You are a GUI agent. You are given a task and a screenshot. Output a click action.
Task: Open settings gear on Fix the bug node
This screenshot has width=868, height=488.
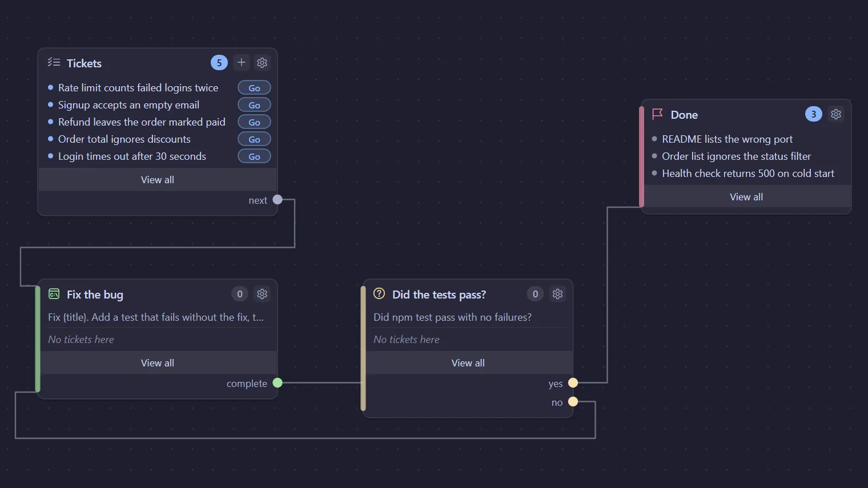click(x=262, y=294)
